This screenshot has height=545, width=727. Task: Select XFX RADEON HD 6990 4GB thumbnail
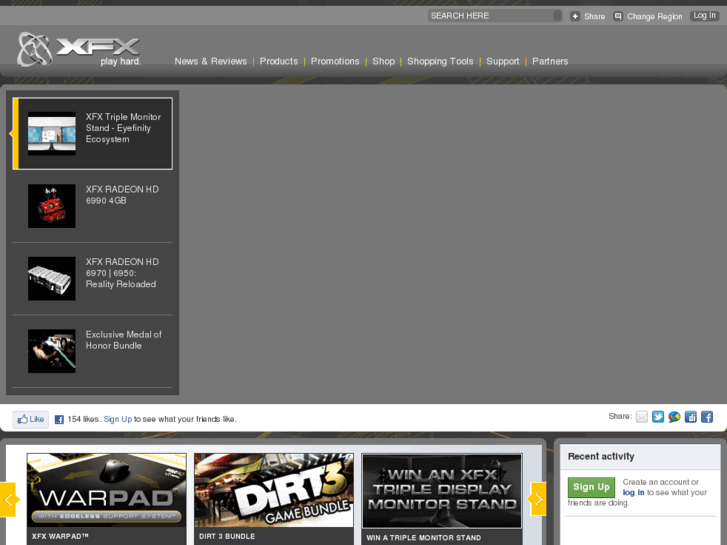(x=51, y=206)
